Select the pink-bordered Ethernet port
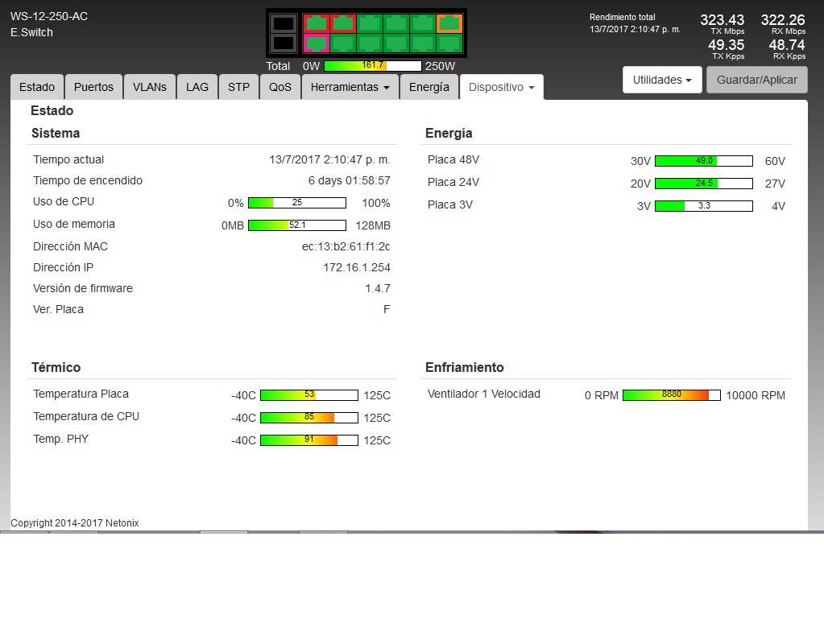Viewport: 824px width, 644px height. coord(317,43)
